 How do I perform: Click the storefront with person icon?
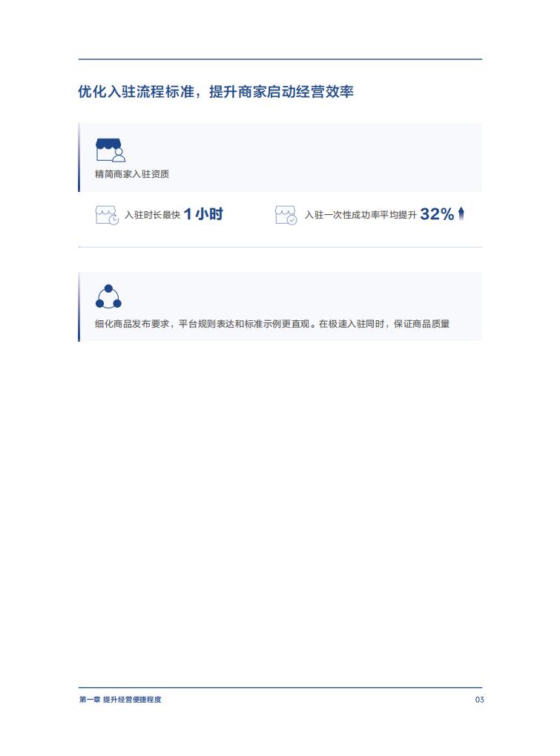[x=111, y=150]
